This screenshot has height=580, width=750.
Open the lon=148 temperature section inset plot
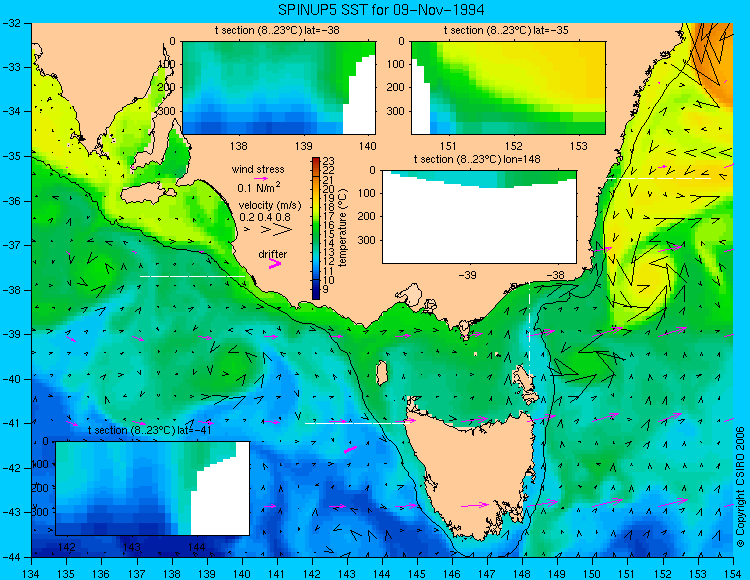[479, 217]
